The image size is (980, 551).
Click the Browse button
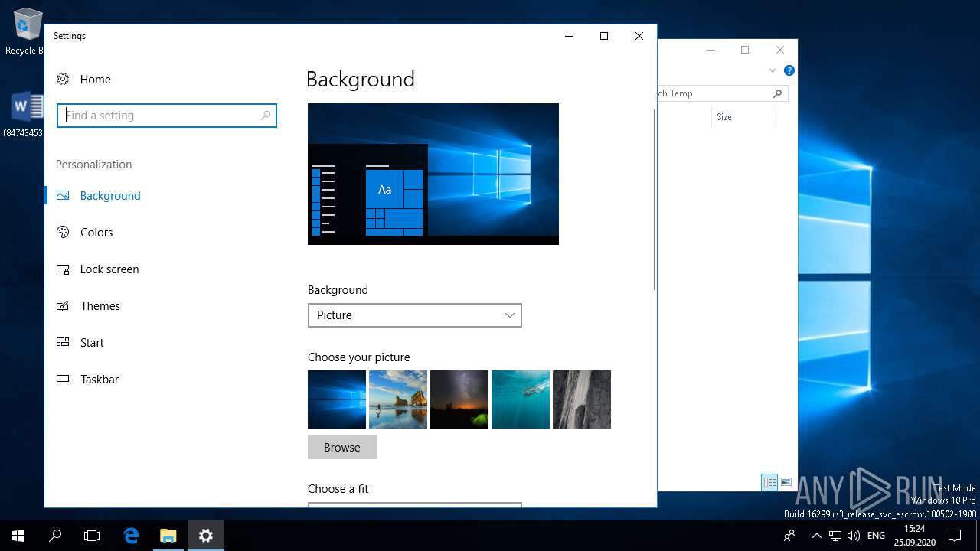pos(341,447)
